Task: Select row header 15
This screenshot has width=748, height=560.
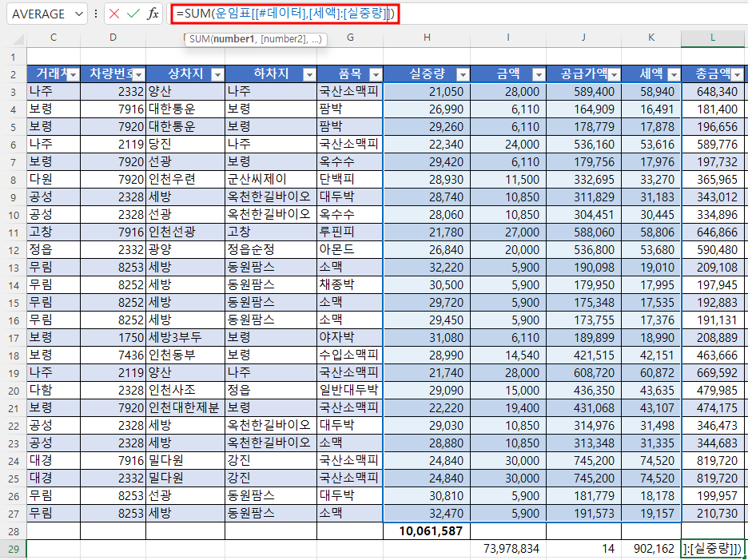Action: click(x=13, y=303)
